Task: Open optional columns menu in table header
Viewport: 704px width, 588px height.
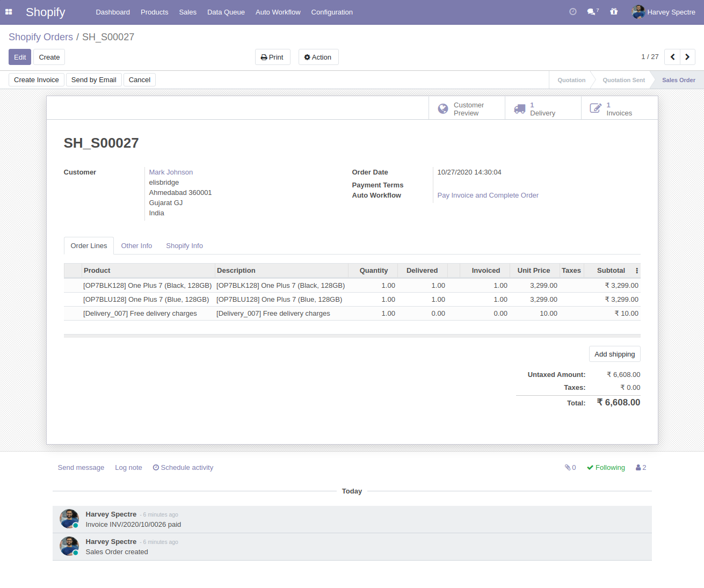Action: pyautogui.click(x=637, y=271)
